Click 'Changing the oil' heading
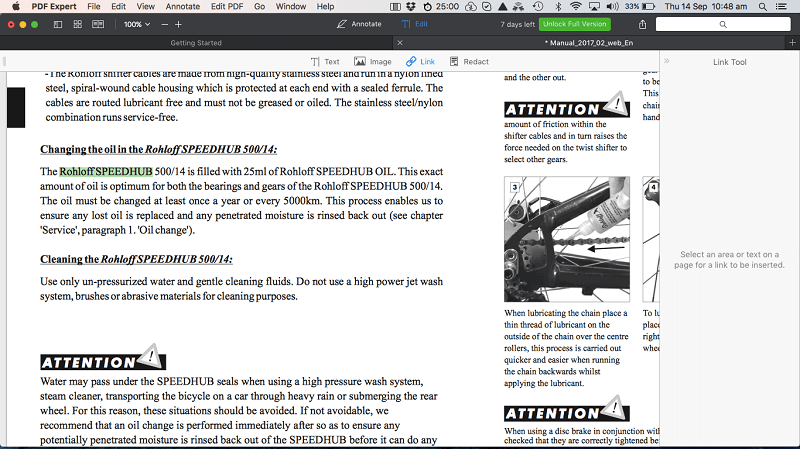 [159, 149]
